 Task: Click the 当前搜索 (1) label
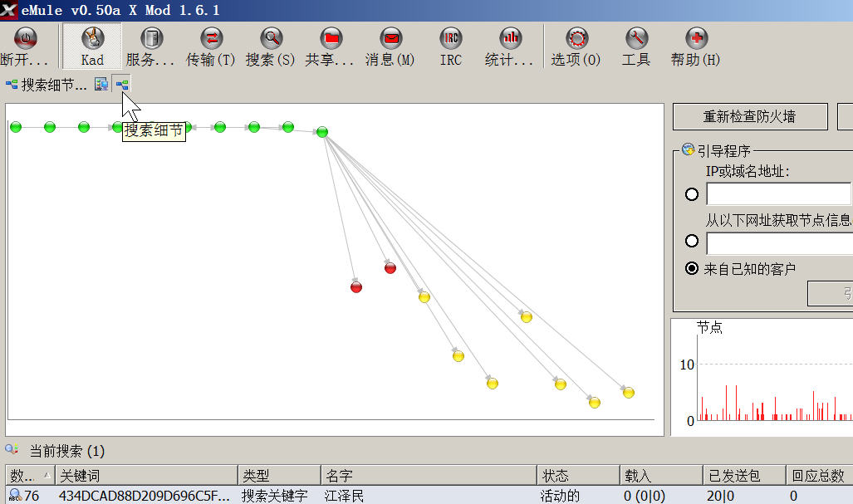pos(67,451)
